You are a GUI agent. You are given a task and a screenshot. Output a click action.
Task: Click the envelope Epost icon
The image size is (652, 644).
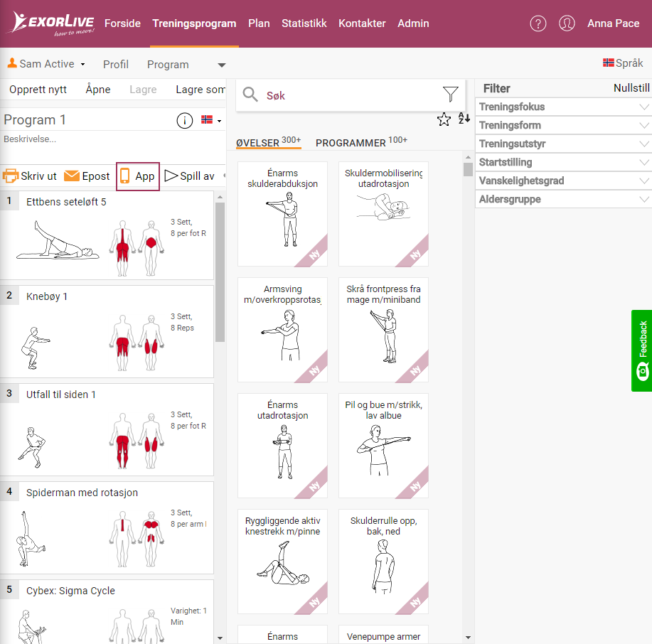coord(72,176)
